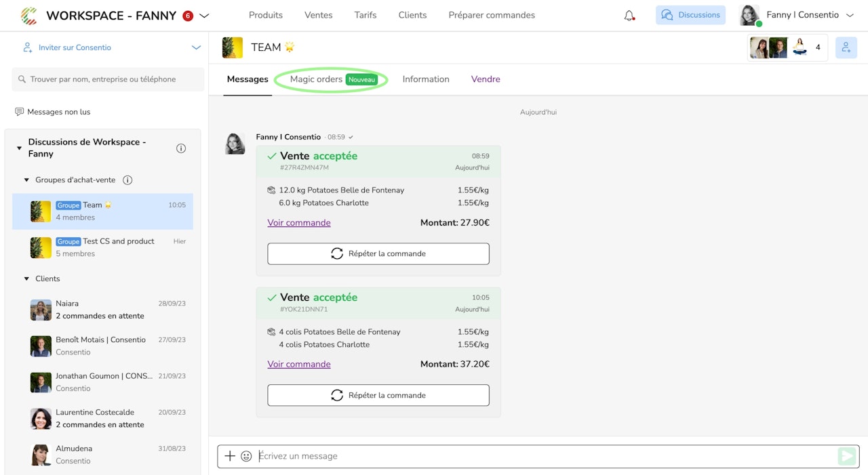Click Fanny's avatar beside the message
The width and height of the screenshot is (868, 475).
[x=235, y=144]
